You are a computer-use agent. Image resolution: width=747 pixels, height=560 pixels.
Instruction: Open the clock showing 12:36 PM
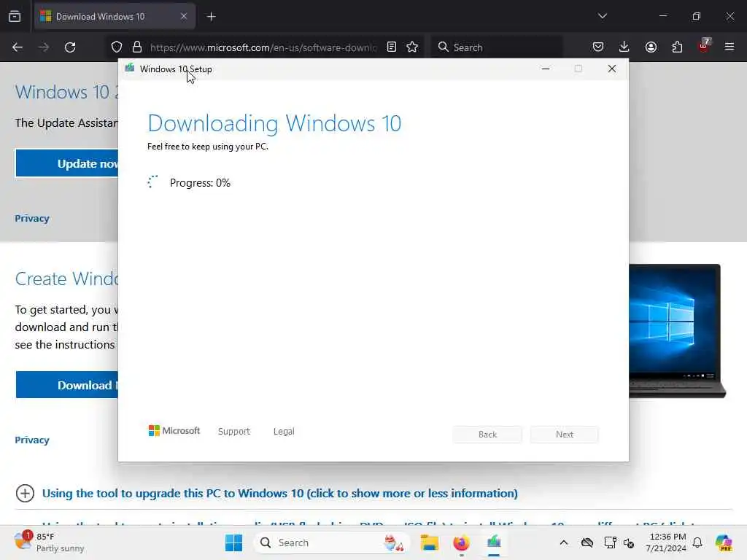click(x=666, y=542)
